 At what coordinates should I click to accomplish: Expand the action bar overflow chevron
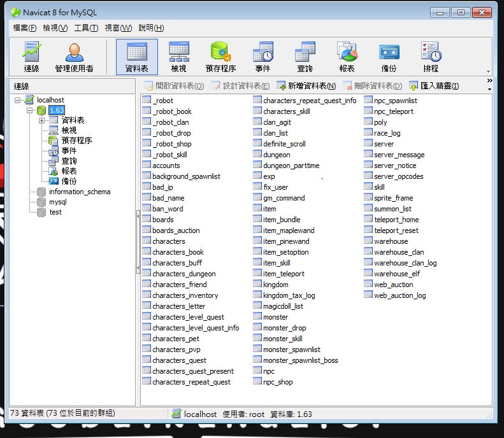[489, 81]
